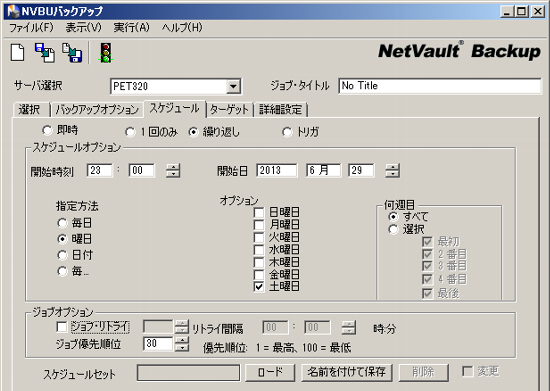Expand the サーバ選択 PET320 dropdown
The height and width of the screenshot is (391, 550).
coord(233,86)
